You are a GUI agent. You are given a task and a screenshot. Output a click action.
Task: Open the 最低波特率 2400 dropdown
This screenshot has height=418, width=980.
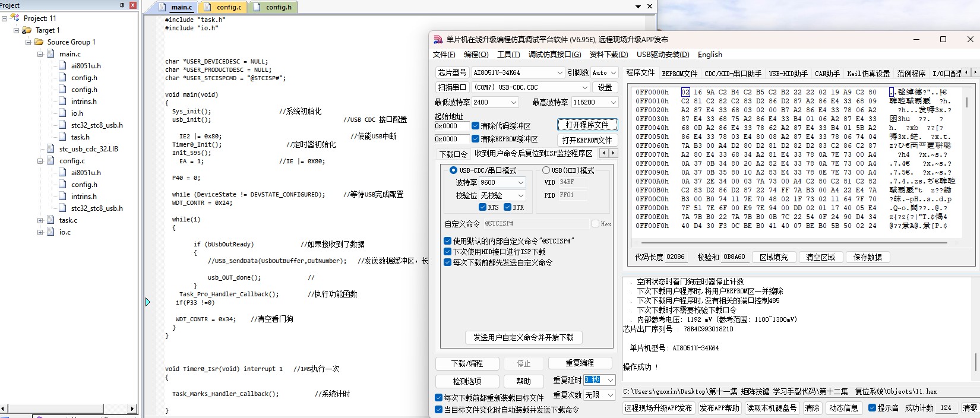coord(513,102)
